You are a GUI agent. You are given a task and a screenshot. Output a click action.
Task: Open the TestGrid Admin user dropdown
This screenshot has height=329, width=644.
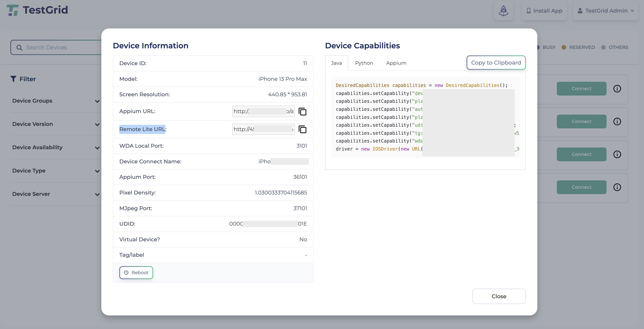click(605, 11)
